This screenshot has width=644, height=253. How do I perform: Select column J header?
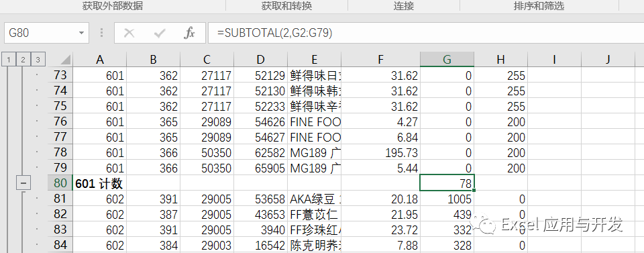pyautogui.click(x=608, y=60)
